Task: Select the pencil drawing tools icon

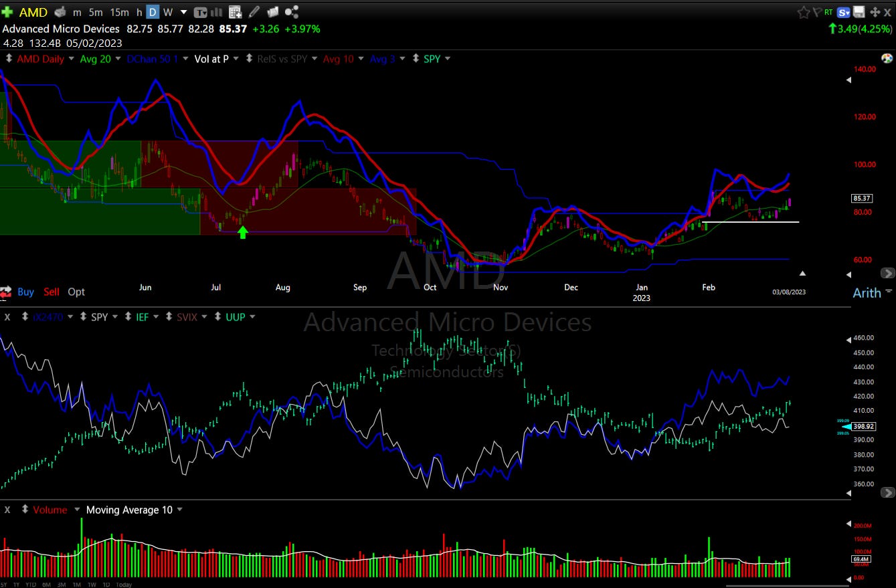Action: point(254,12)
